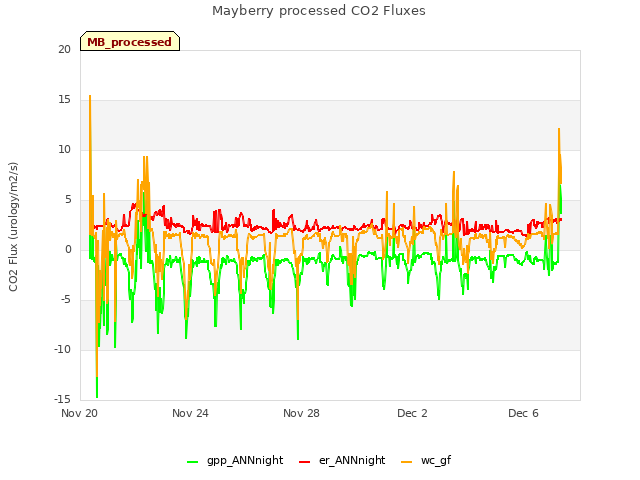This screenshot has width=640, height=480.
Task: Click the Dec 6 x-axis label
Action: click(523, 413)
